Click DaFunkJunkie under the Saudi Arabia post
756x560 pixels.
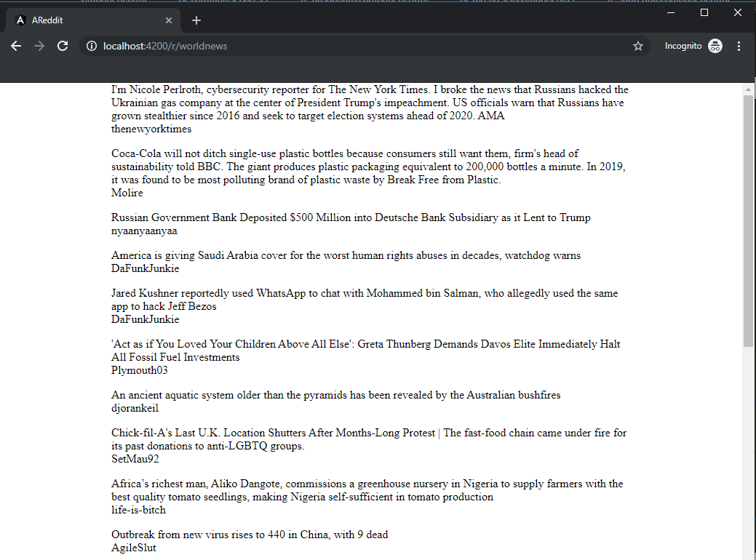click(x=145, y=268)
